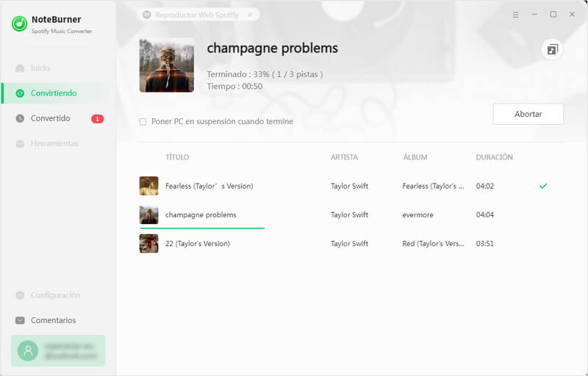
Task: Click the evermore album cell
Action: point(417,215)
